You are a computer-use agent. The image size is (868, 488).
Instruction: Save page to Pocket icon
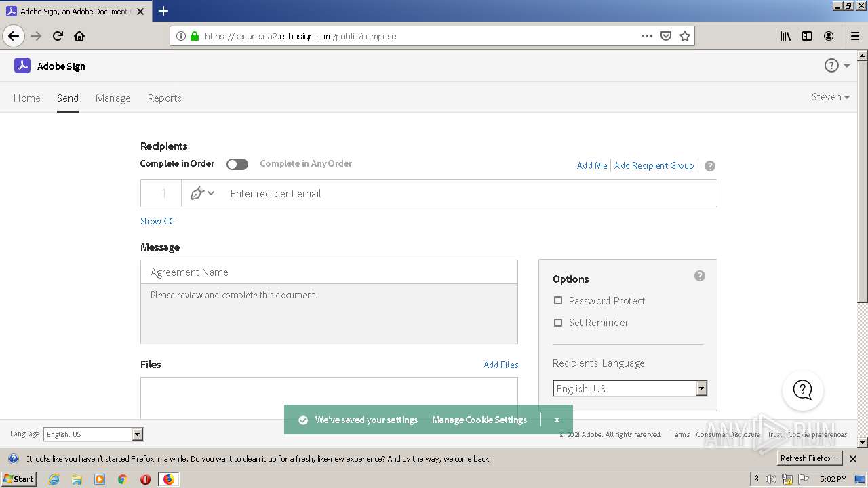pos(666,36)
